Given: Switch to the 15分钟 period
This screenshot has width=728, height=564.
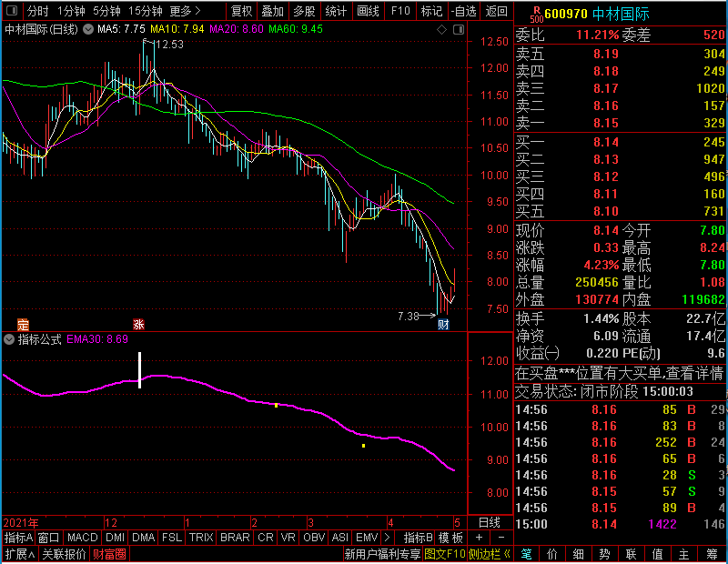Looking at the screenshot, I should pos(145,11).
